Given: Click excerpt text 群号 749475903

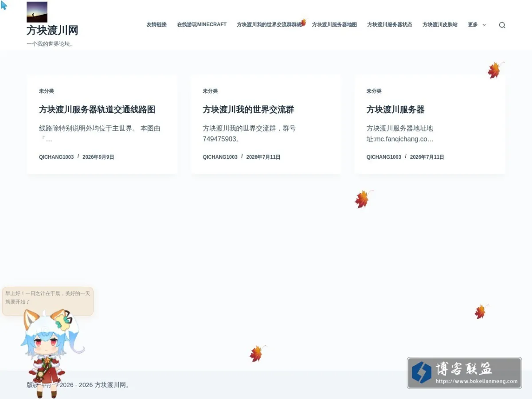Looking at the screenshot, I should [x=250, y=133].
